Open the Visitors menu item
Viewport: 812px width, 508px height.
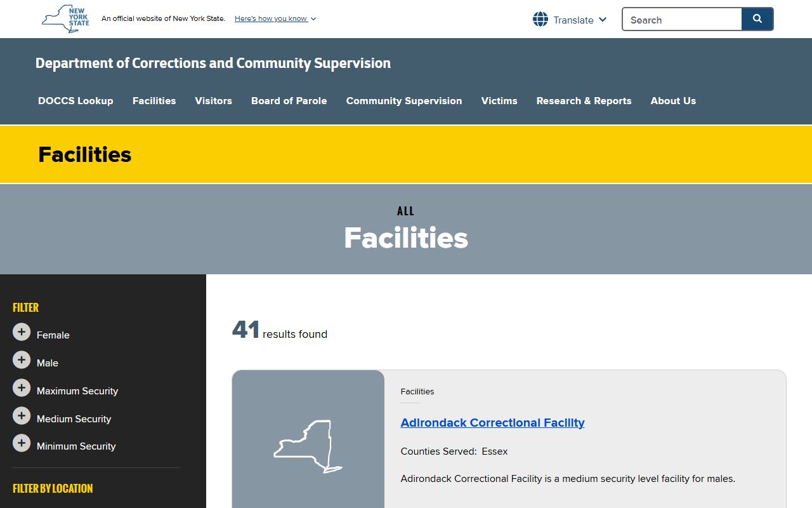tap(213, 100)
